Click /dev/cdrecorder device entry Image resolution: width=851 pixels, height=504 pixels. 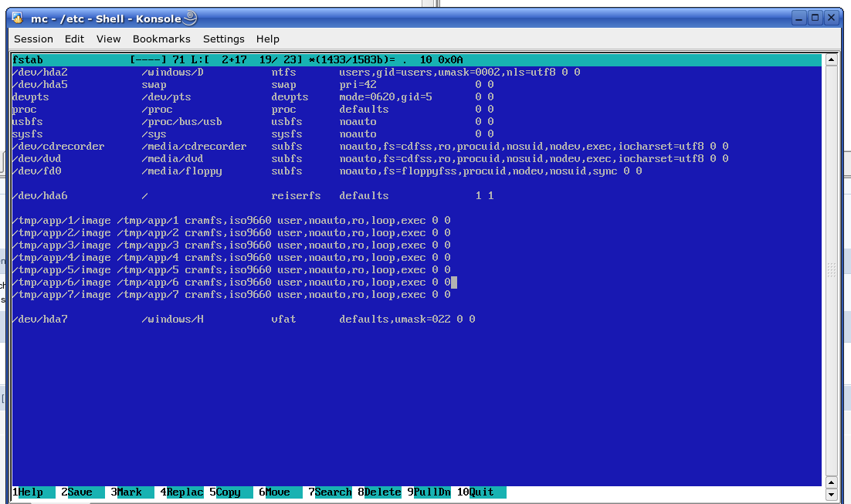(x=59, y=147)
